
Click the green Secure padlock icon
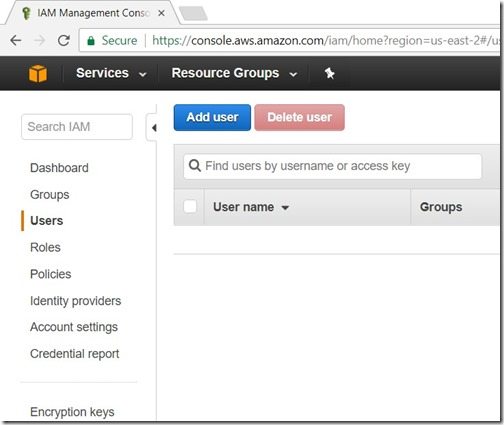[91, 41]
